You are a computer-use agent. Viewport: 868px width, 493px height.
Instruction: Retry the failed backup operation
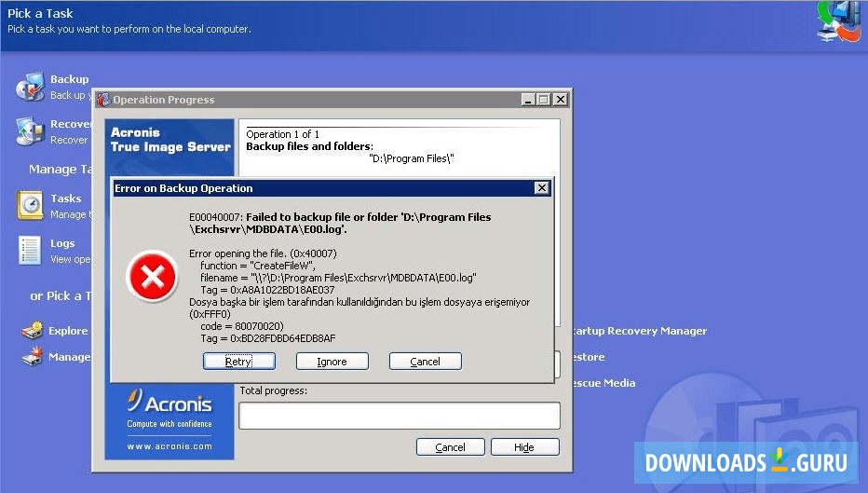(238, 362)
